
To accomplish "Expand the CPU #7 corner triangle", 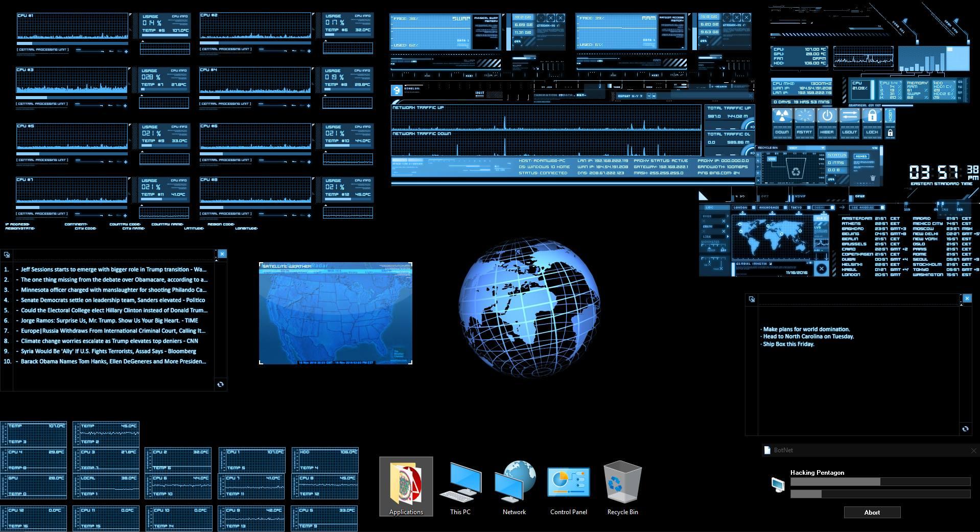I will tap(130, 179).
